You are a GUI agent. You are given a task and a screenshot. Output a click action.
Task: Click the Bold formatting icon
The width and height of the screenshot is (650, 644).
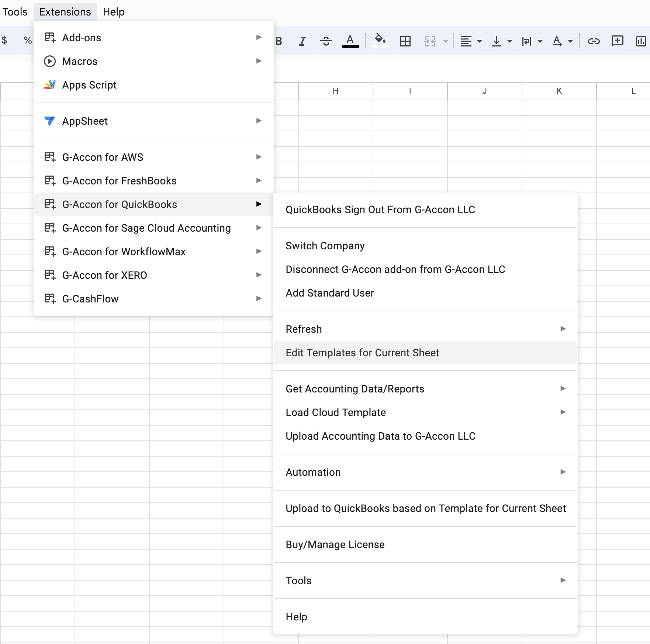279,41
